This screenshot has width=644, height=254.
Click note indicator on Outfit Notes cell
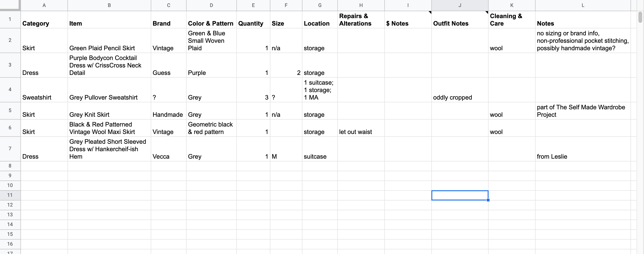point(486,13)
